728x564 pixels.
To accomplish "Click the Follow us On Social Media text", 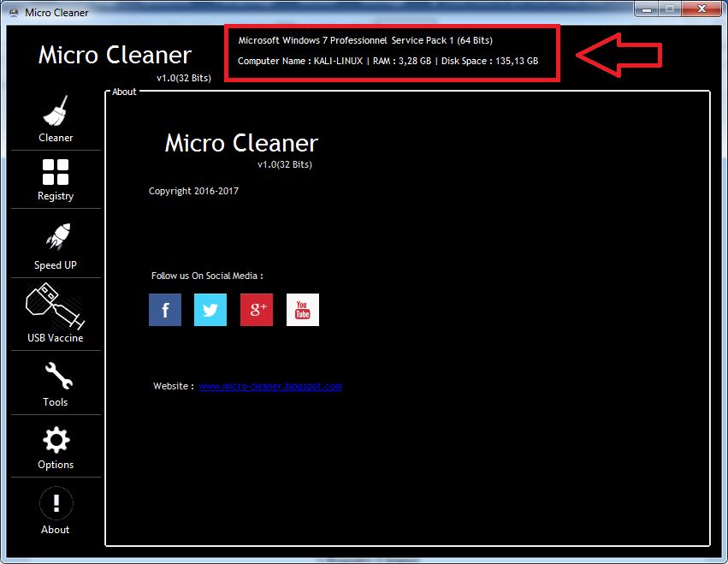I will 207,276.
